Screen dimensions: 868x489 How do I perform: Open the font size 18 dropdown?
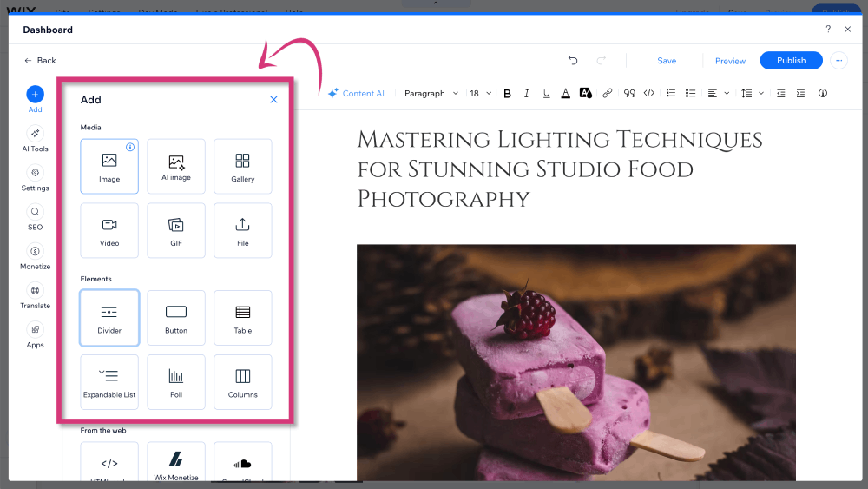click(x=481, y=94)
